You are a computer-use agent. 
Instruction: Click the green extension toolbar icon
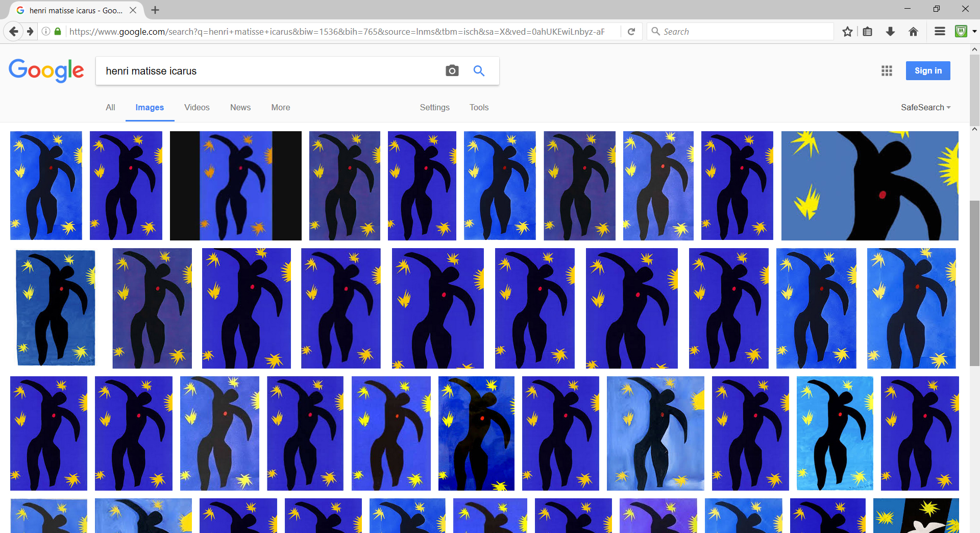pos(961,32)
